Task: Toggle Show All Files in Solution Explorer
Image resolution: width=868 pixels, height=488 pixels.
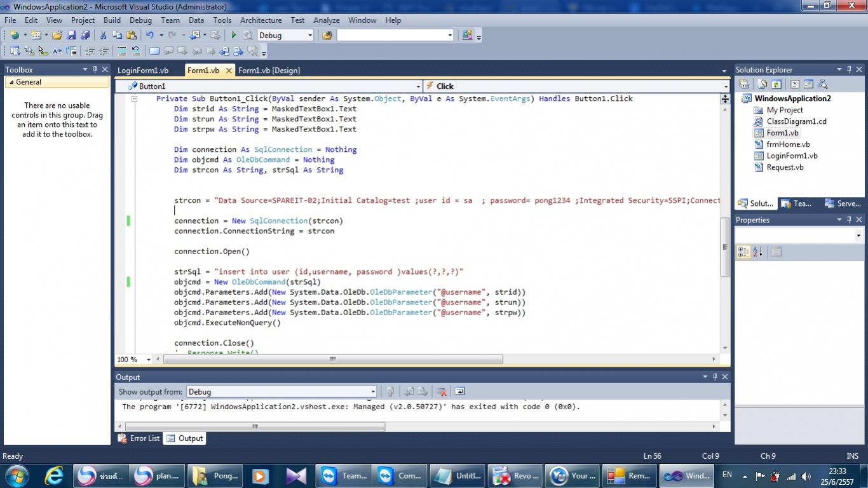Action: (x=761, y=84)
